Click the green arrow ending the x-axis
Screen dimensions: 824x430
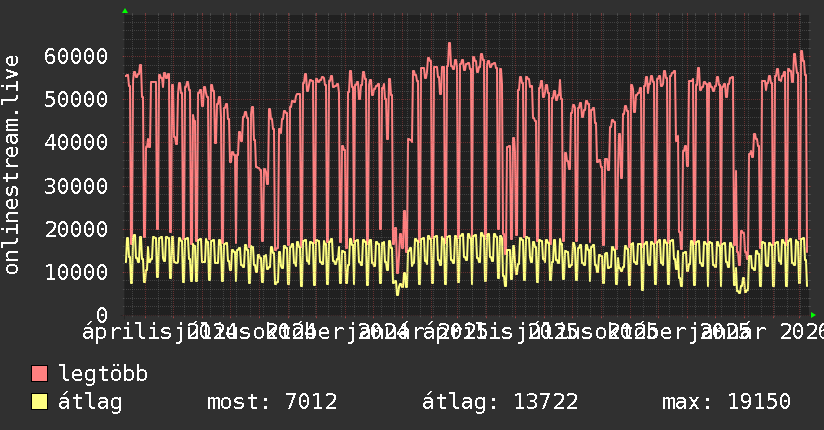(x=813, y=314)
